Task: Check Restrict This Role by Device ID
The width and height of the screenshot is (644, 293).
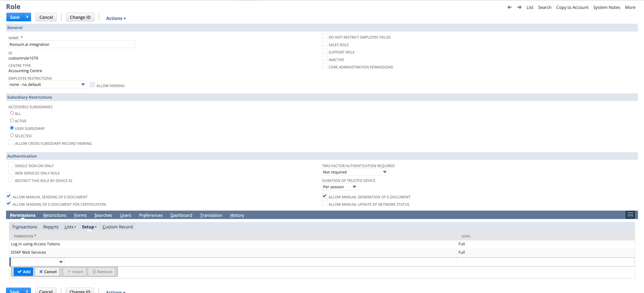Action: click(x=11, y=180)
